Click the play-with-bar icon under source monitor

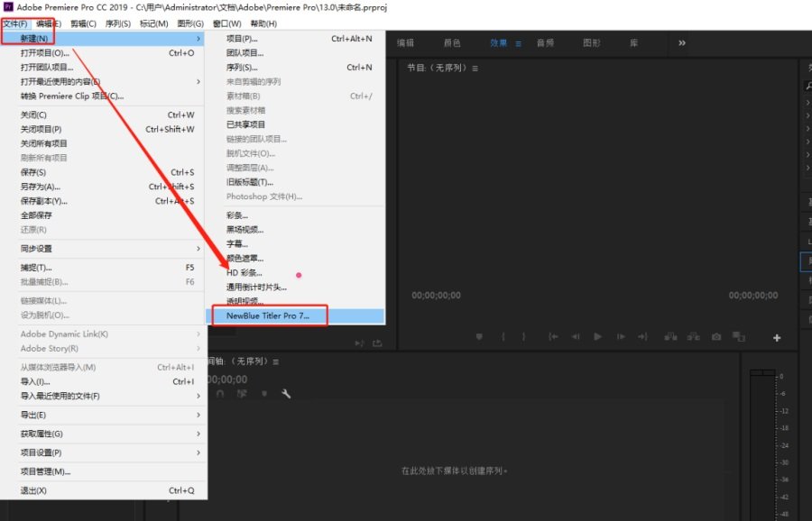click(x=359, y=343)
